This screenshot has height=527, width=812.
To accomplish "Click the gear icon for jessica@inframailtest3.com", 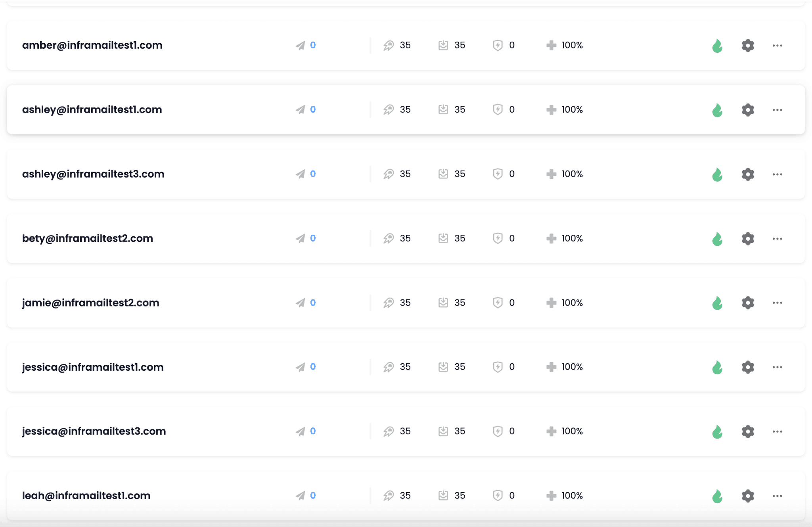I will pyautogui.click(x=748, y=431).
